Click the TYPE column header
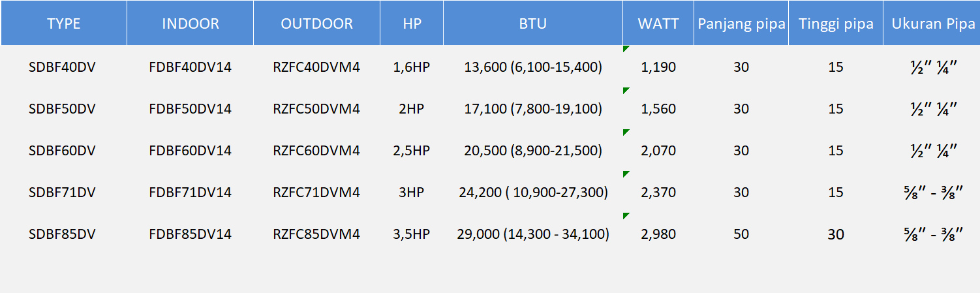This screenshot has width=980, height=293. (x=63, y=24)
